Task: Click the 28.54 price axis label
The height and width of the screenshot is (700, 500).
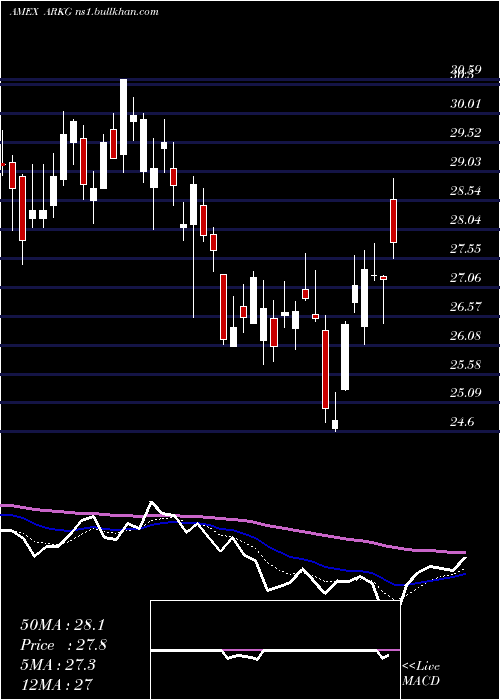Action: tap(465, 191)
